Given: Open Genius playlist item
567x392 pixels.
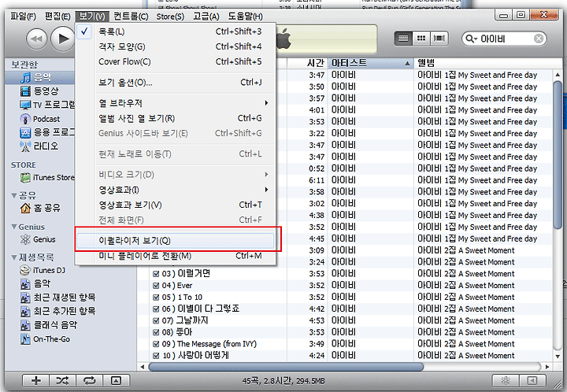Looking at the screenshot, I should pyautogui.click(x=39, y=239).
